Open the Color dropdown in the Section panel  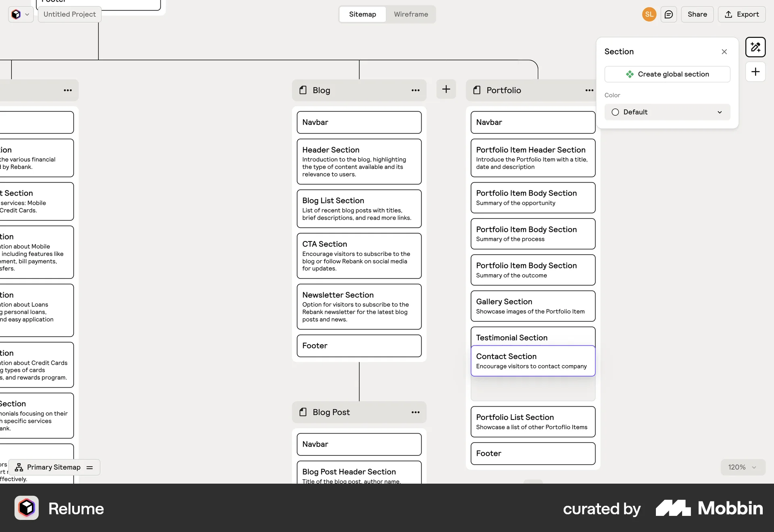(x=720, y=112)
